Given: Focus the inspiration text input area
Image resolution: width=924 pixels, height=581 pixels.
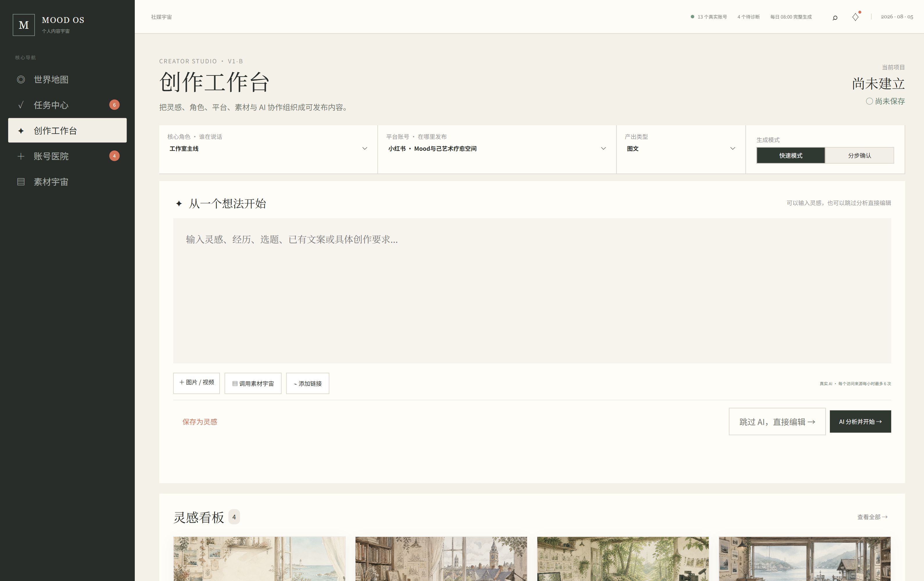Looking at the screenshot, I should 532,290.
